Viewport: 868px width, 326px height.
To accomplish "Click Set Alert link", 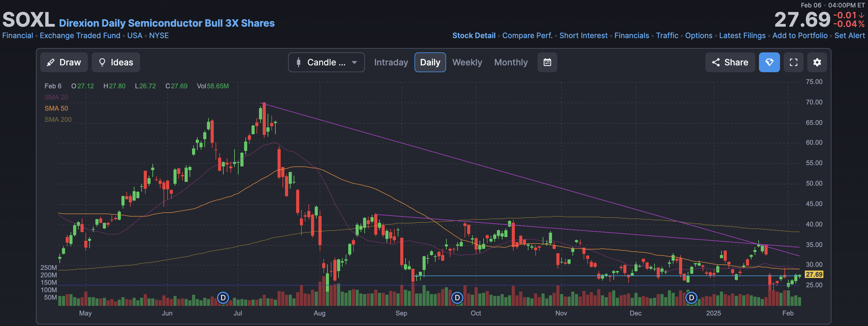I will click(x=849, y=35).
